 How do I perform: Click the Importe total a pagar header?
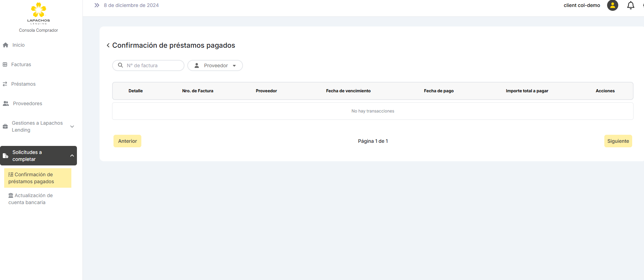527,91
